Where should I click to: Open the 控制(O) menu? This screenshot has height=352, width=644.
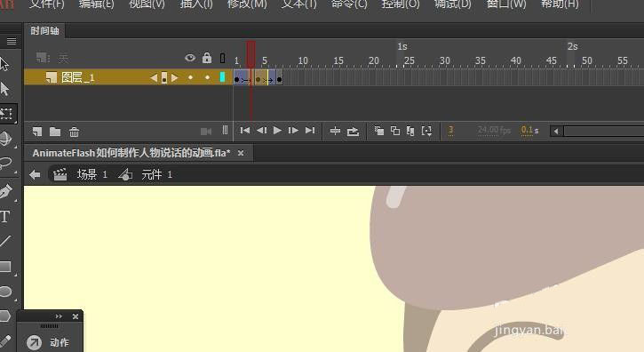point(401,4)
